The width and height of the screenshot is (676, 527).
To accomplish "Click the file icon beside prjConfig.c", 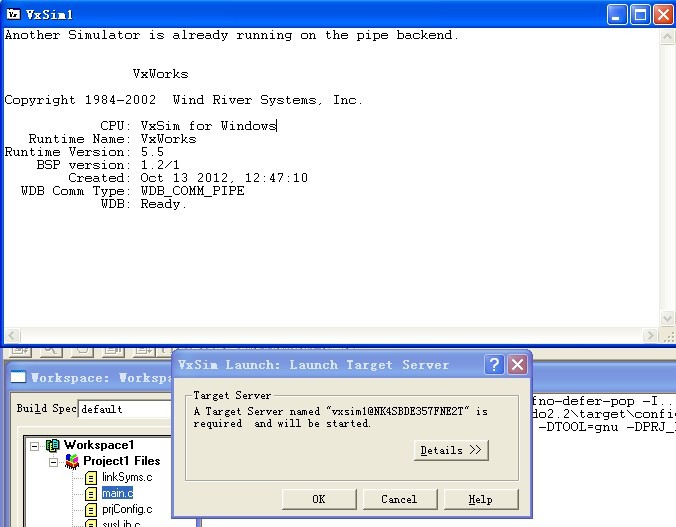I will pos(91,510).
